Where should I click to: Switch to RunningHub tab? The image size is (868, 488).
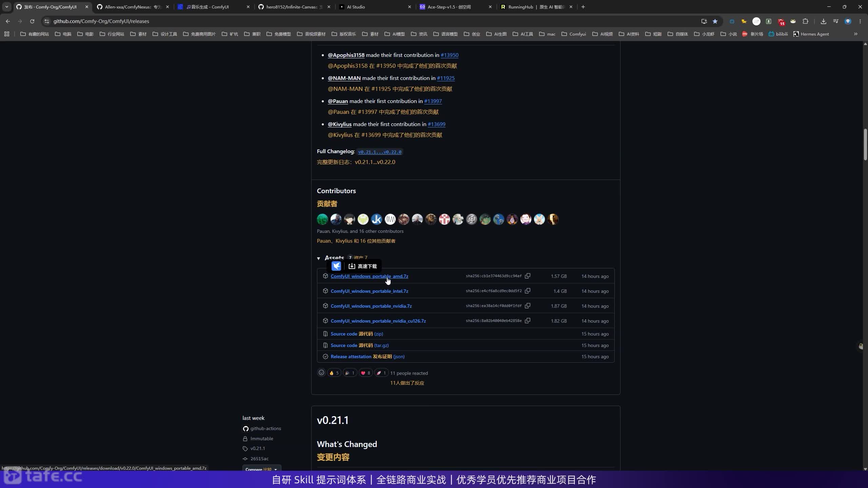pyautogui.click(x=536, y=7)
